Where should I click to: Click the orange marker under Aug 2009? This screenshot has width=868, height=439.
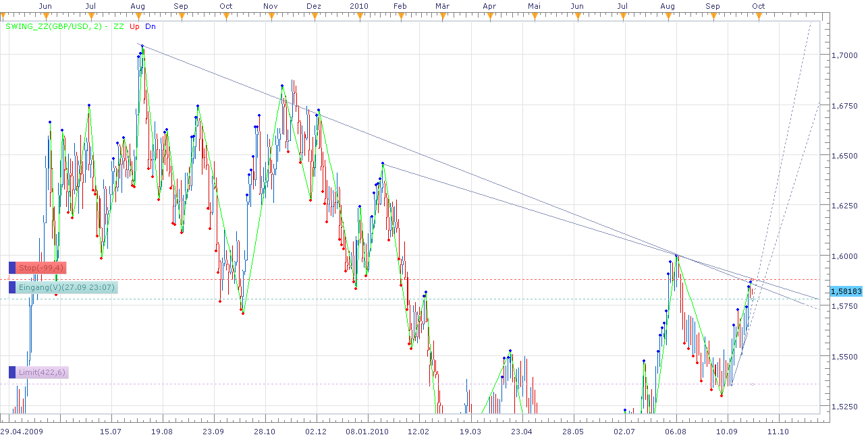[138, 14]
